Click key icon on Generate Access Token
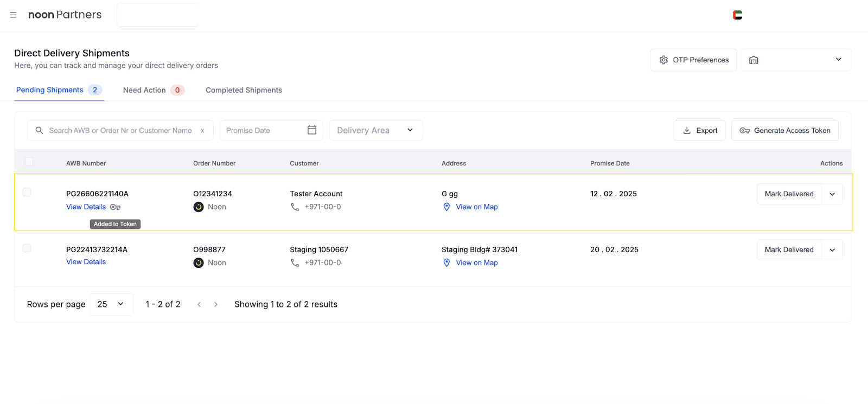 [745, 131]
